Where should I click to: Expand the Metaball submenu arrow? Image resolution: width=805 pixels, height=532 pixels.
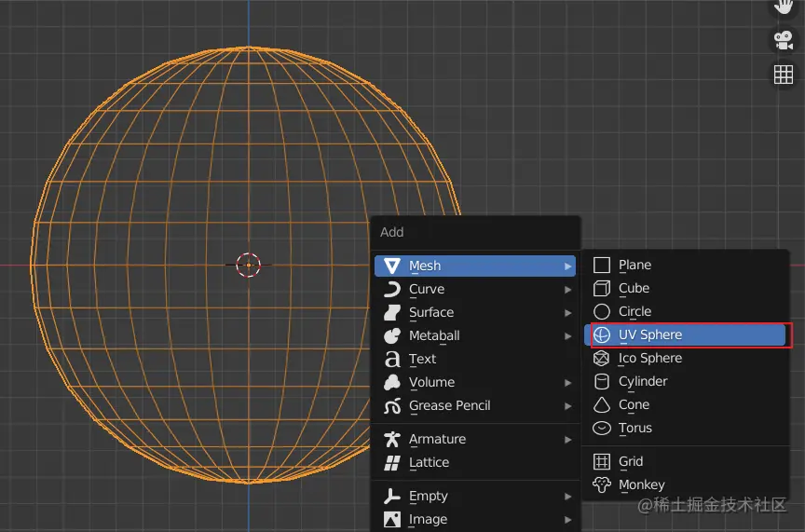pyautogui.click(x=567, y=336)
